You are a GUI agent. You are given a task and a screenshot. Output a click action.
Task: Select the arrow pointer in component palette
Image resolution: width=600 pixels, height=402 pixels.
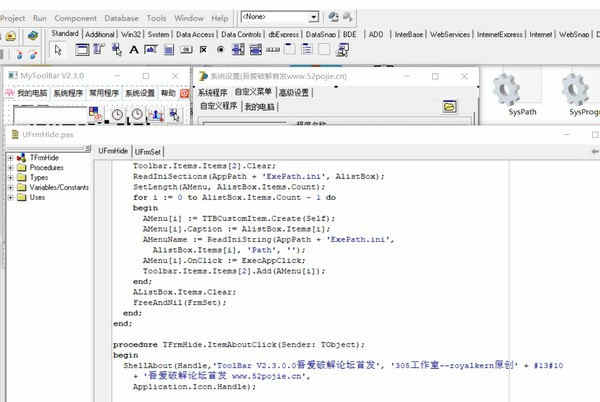(x=58, y=50)
